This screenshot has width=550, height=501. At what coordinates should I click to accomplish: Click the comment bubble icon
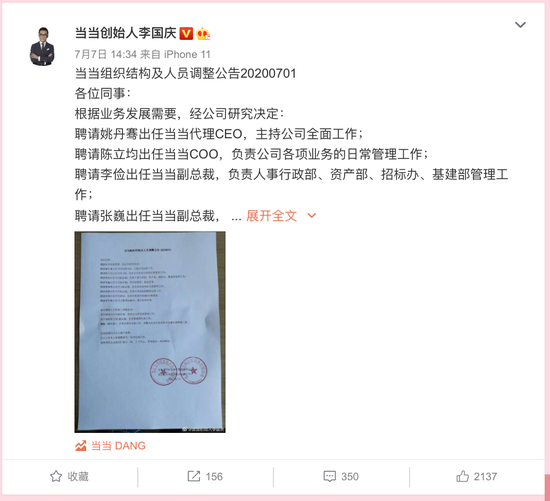[329, 476]
